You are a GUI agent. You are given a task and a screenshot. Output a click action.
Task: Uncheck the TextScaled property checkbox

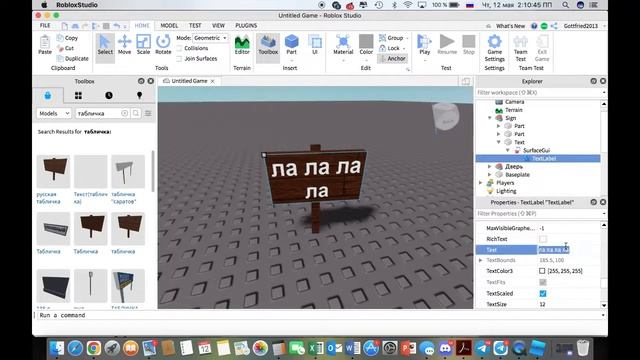point(542,293)
